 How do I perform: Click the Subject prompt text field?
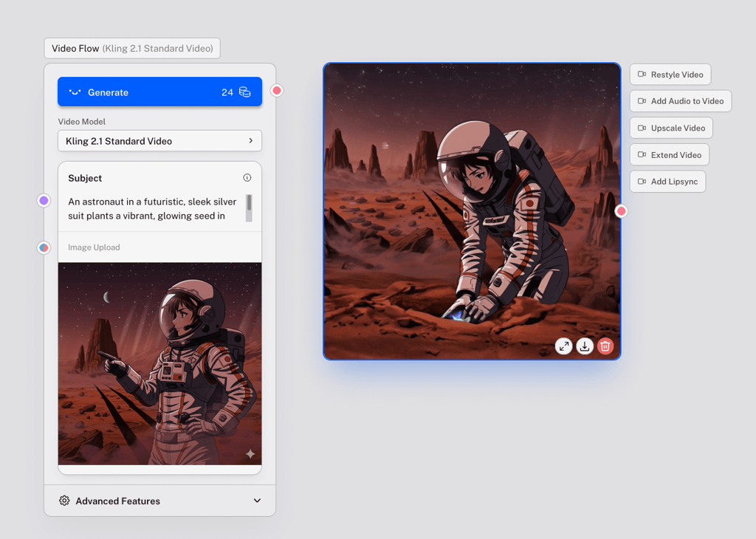point(152,209)
